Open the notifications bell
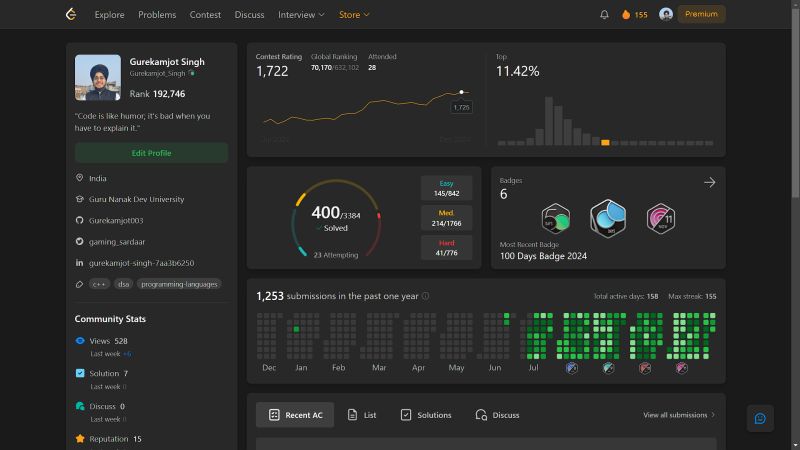This screenshot has width=800, height=450. [604, 14]
